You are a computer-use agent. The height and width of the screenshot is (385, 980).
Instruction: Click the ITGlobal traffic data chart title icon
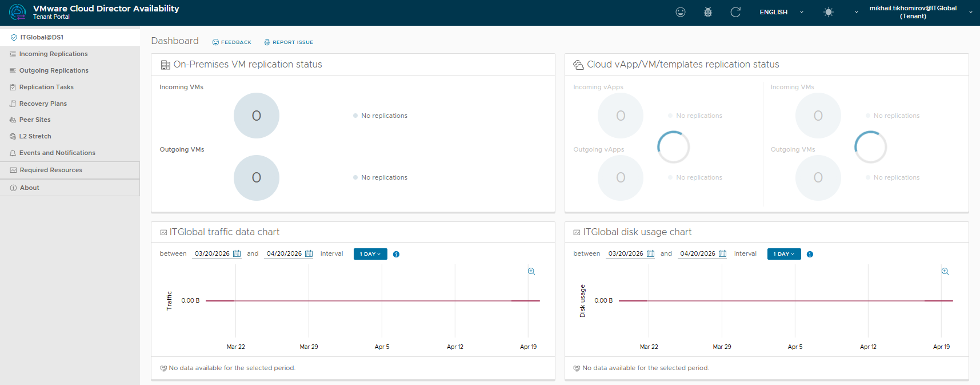pos(163,232)
